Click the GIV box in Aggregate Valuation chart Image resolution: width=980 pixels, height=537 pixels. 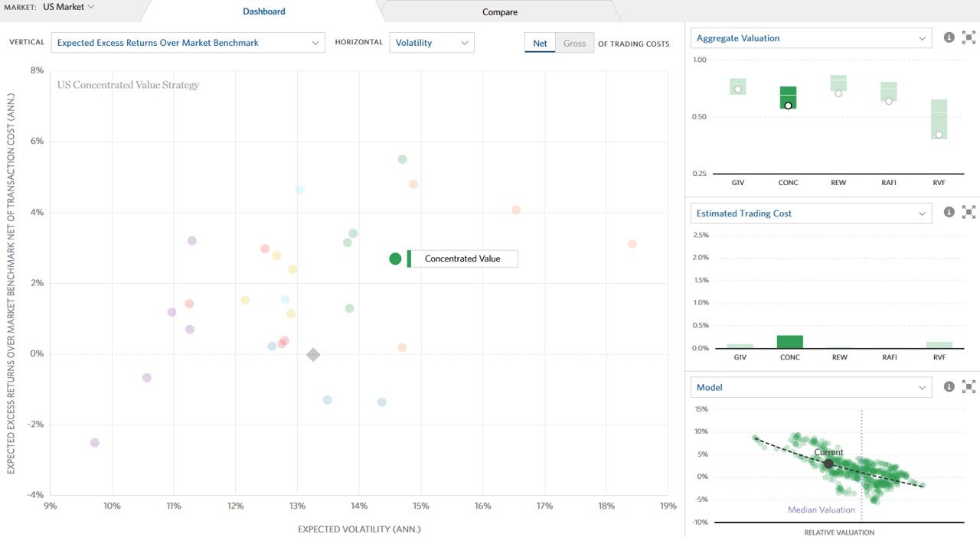(738, 86)
